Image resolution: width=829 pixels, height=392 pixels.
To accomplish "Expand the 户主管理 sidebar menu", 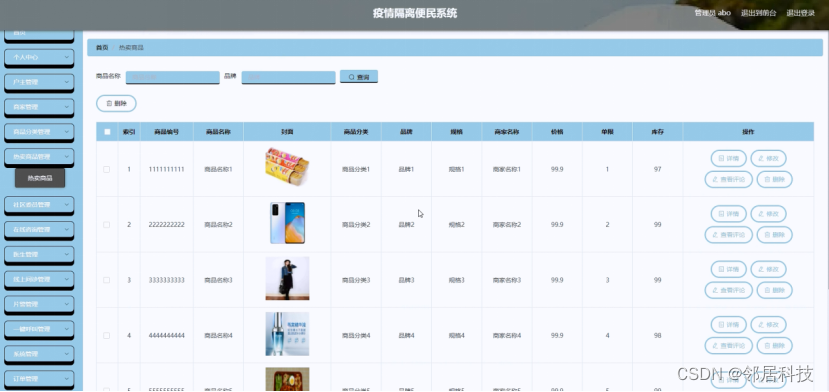I will 39,82.
